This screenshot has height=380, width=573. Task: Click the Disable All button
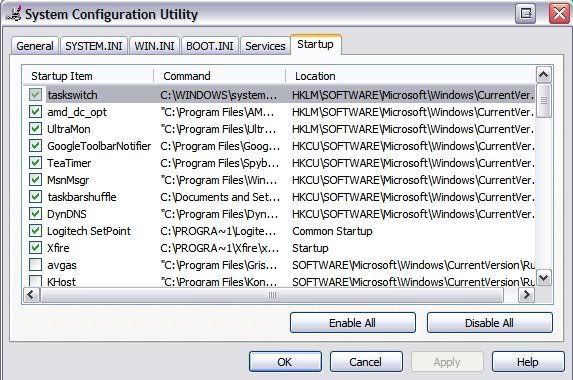tap(489, 323)
